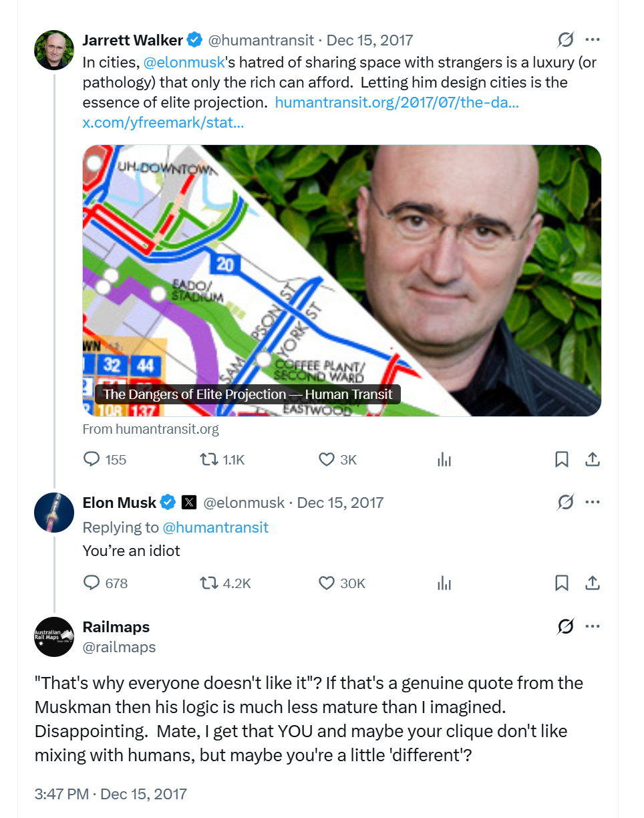This screenshot has width=644, height=818.
Task: View analytics on Jarrett Walker's tweet
Action: tap(444, 459)
